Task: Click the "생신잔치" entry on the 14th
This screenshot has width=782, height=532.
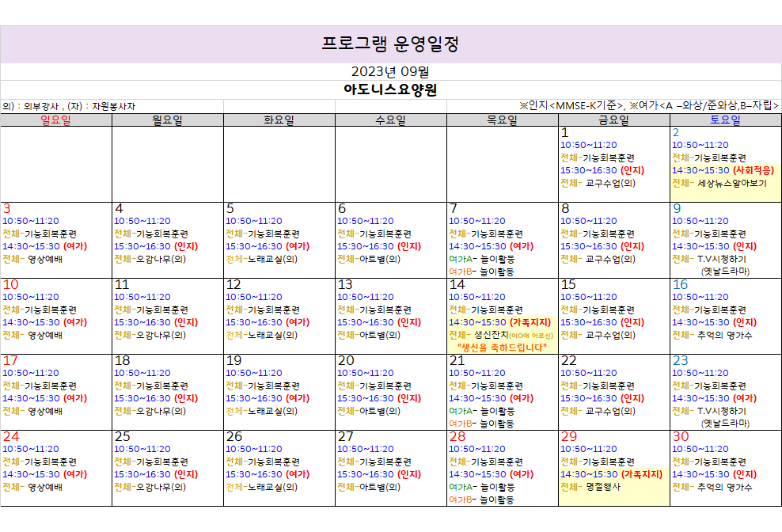Action: pyautogui.click(x=492, y=336)
